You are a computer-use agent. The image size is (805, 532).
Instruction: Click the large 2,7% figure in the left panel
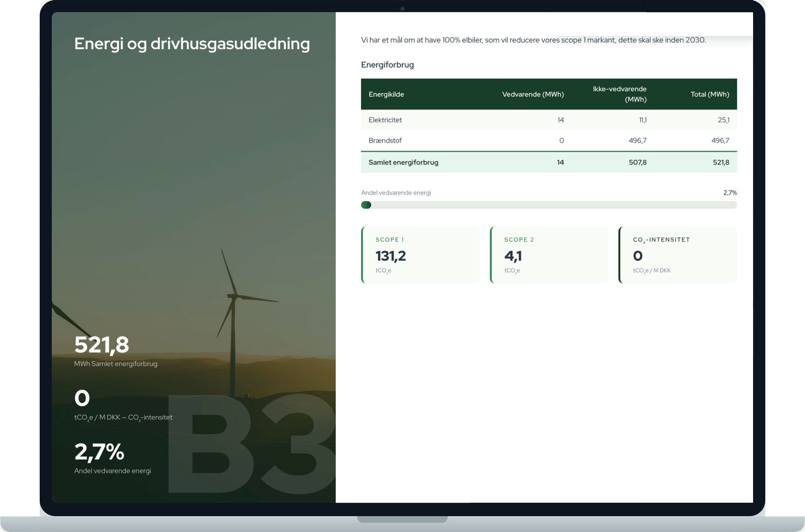click(x=99, y=452)
